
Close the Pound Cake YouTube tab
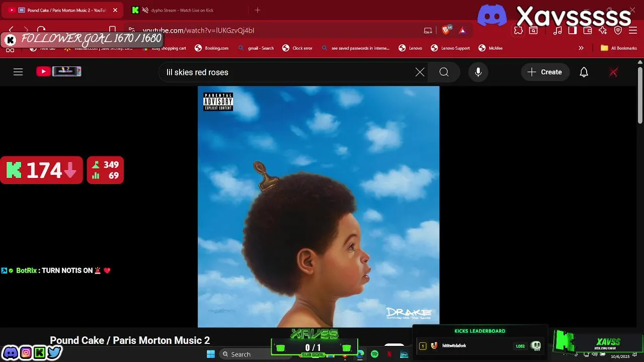coord(115,10)
